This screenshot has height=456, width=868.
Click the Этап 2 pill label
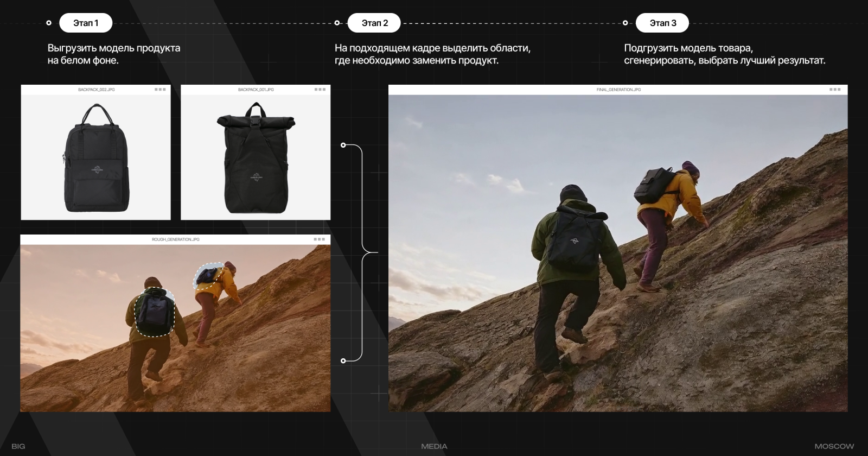[374, 23]
